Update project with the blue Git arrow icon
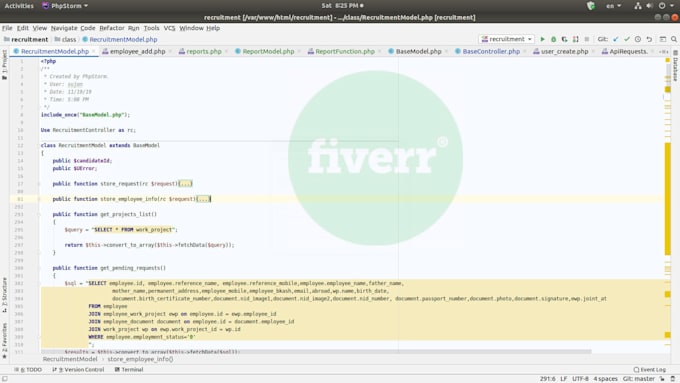Screen dimensions: 680x383 coord(615,39)
